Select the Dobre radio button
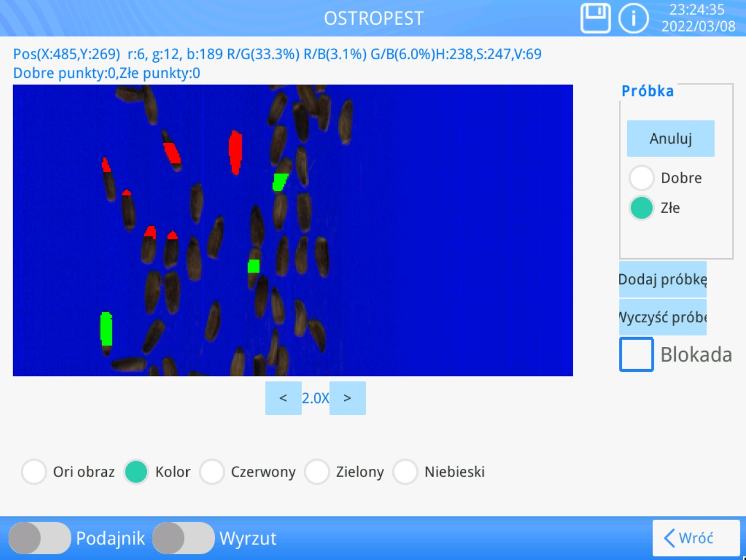Image resolution: width=746 pixels, height=560 pixels. pos(642,178)
